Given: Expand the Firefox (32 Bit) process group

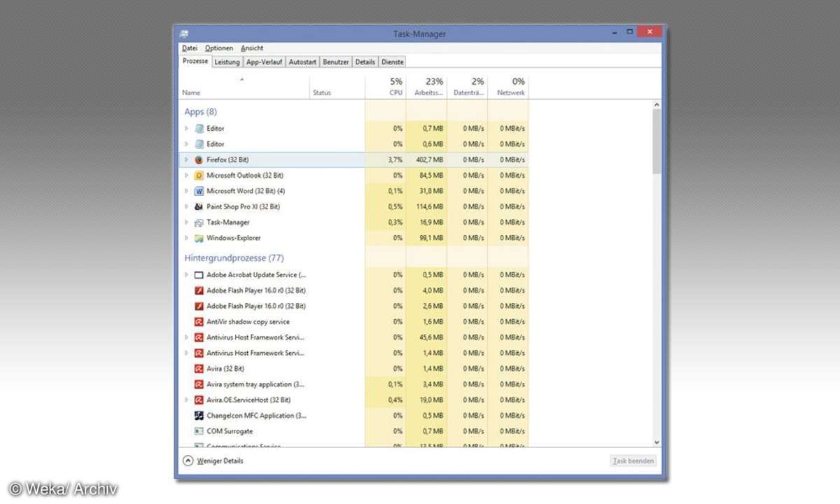Looking at the screenshot, I should pos(186,160).
